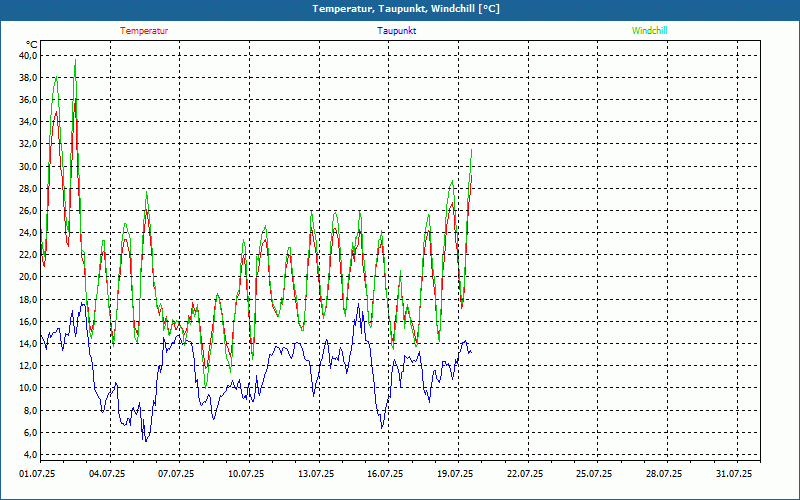The height and width of the screenshot is (500, 800).
Task: Click the 13.07.25 date label
Action: tap(316, 474)
